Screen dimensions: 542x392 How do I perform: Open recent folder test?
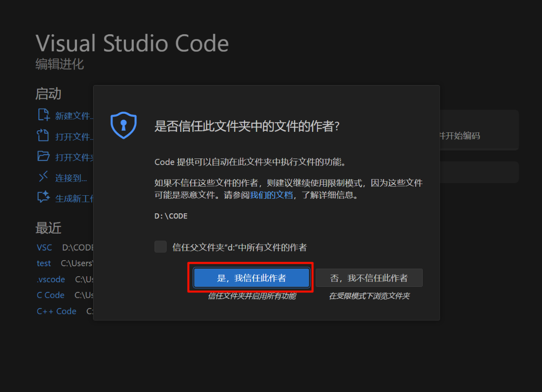[x=44, y=263]
